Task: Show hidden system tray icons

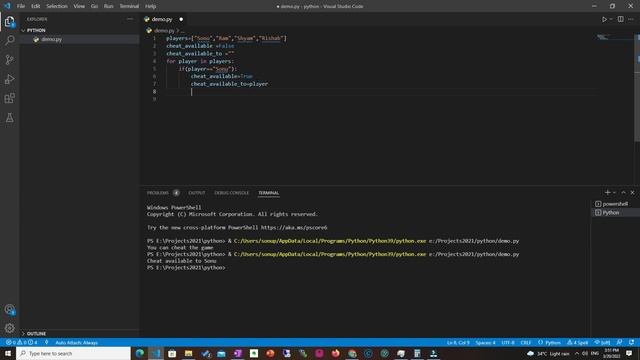Action: tap(577, 353)
